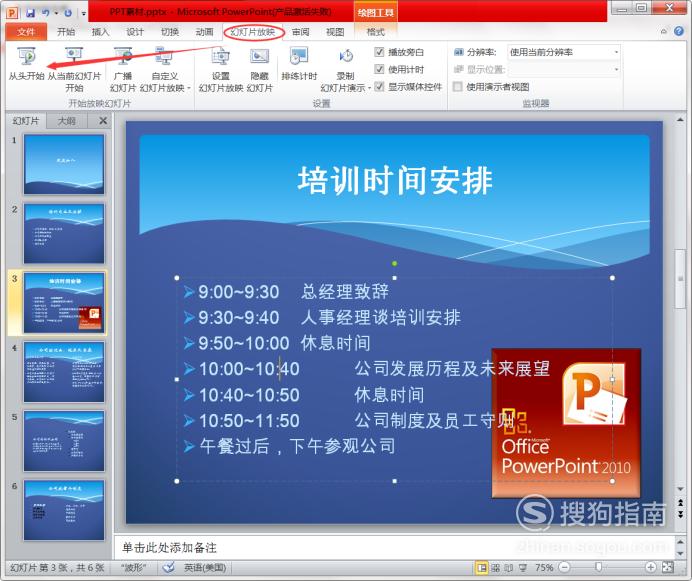Viewport: 692px width, 581px height.
Task: Switch to the Slide Show (幻灯片放映) tab
Action: 253,32
